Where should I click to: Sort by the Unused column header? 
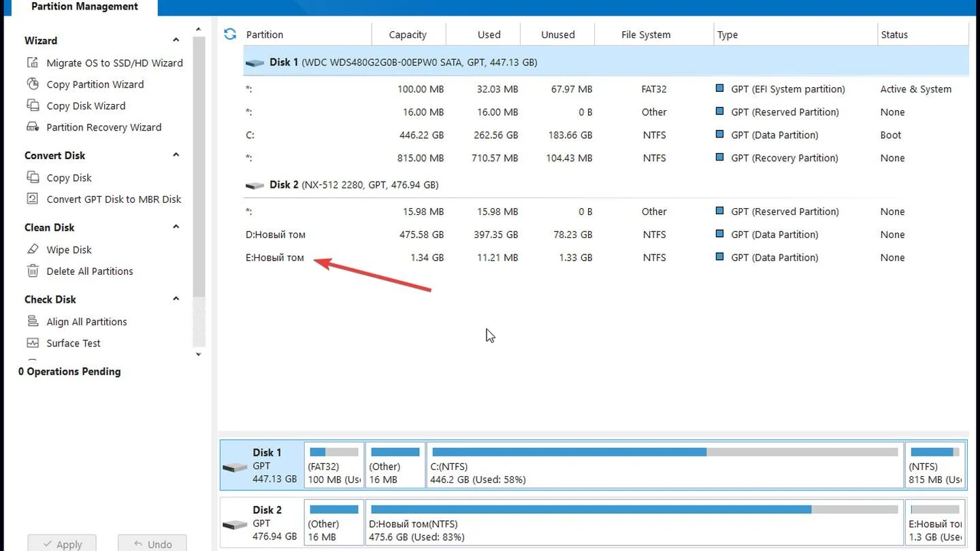557,35
